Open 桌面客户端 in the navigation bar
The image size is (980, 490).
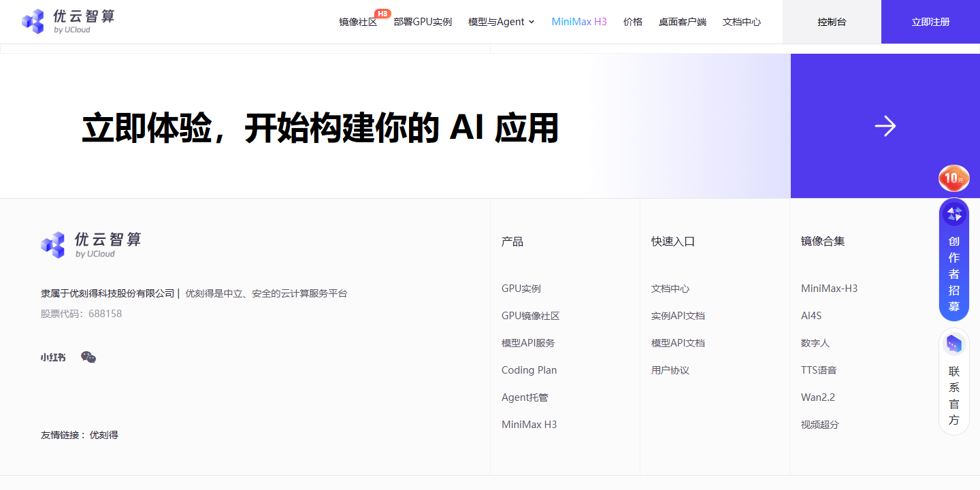point(683,22)
